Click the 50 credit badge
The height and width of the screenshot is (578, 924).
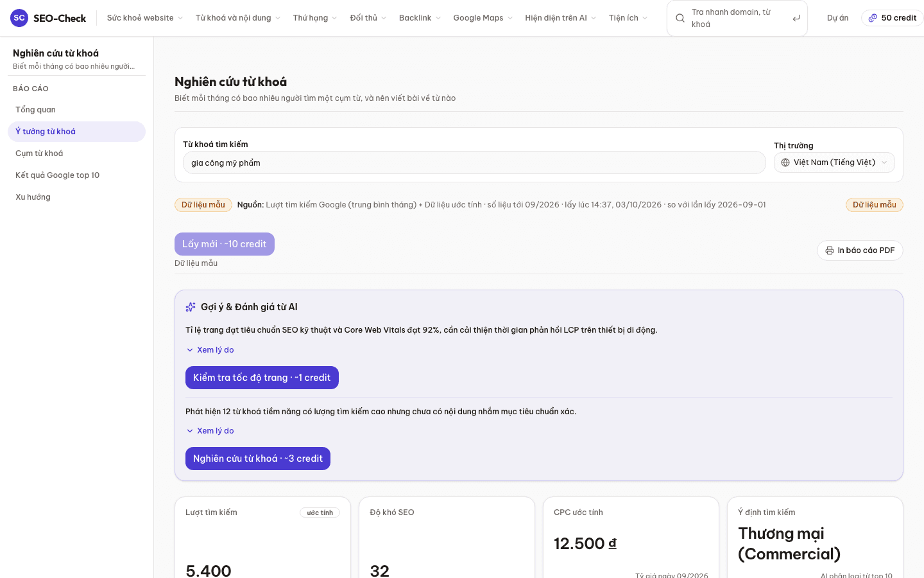tap(892, 18)
